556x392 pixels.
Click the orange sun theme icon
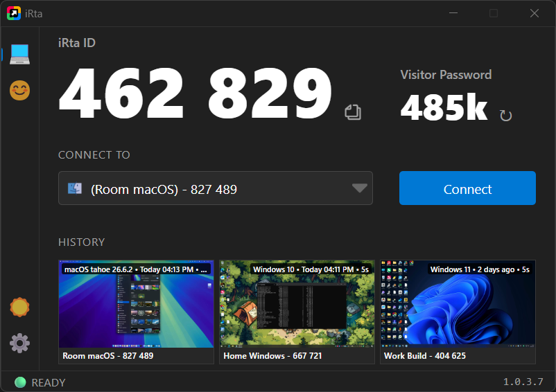19,307
